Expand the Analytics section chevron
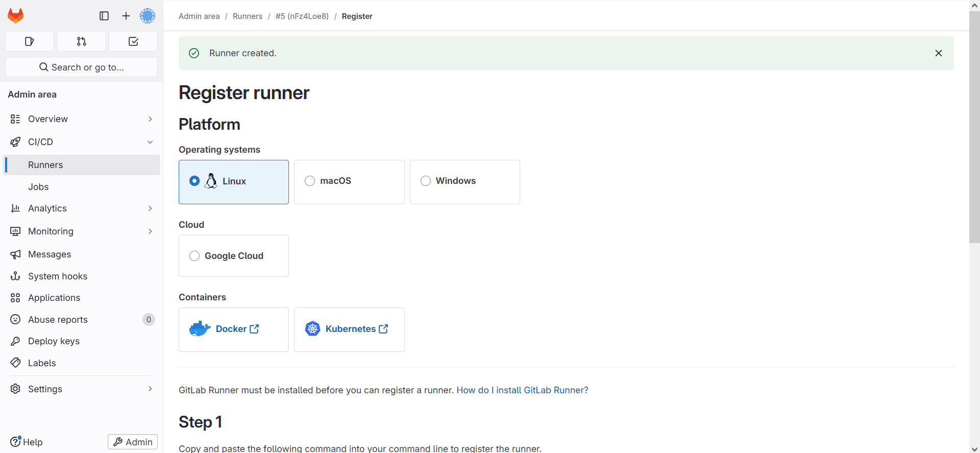The height and width of the screenshot is (453, 980). pos(150,208)
